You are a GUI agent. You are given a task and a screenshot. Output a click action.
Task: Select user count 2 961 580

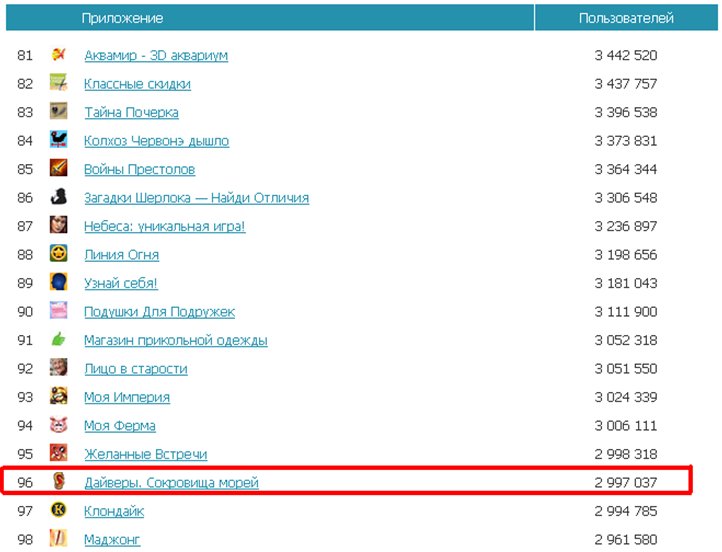pos(626,540)
